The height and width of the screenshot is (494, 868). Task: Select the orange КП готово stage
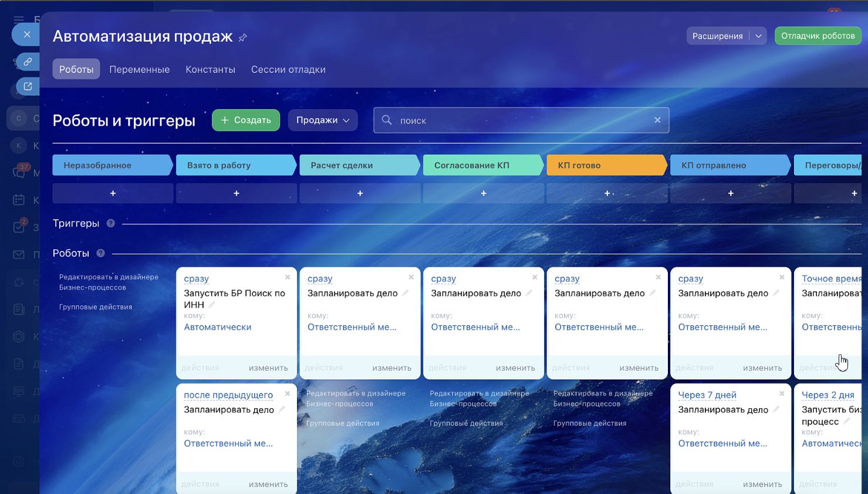(x=606, y=165)
